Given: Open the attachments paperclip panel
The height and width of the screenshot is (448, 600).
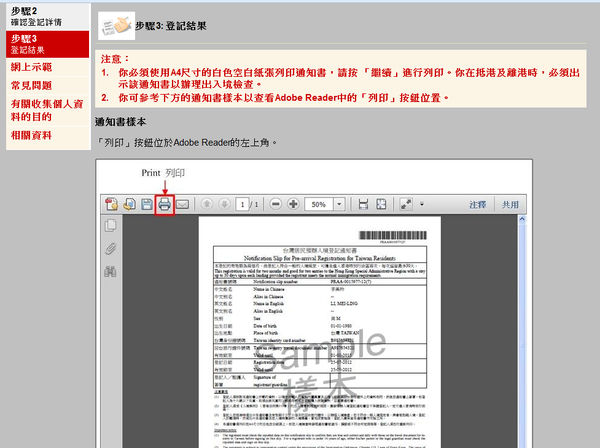Looking at the screenshot, I should click(111, 248).
